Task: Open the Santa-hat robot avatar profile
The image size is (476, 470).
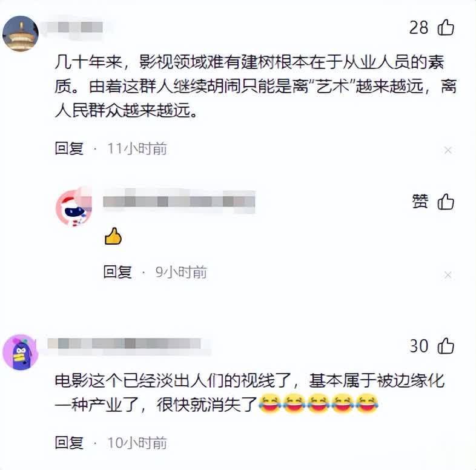Action: pyautogui.click(x=74, y=207)
